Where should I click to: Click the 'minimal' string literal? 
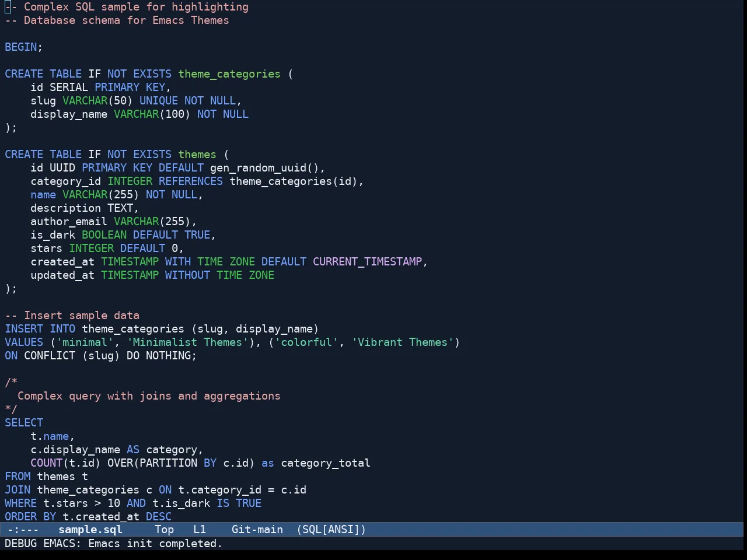[85, 342]
